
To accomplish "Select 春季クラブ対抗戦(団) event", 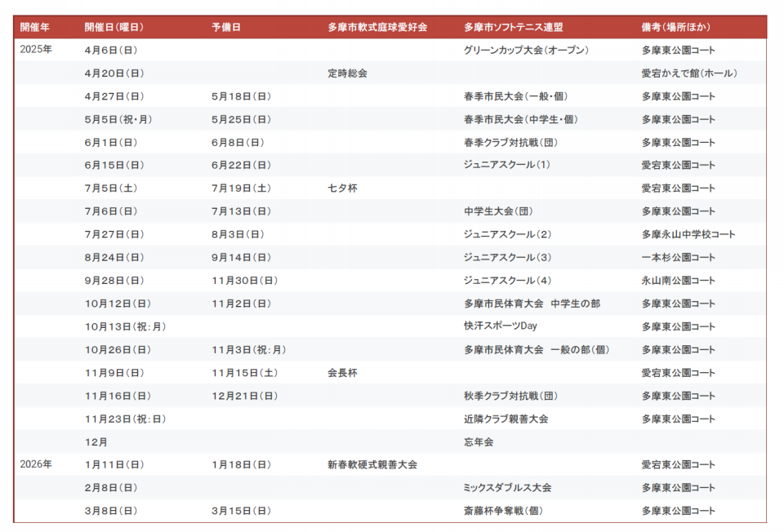I will point(511,142).
